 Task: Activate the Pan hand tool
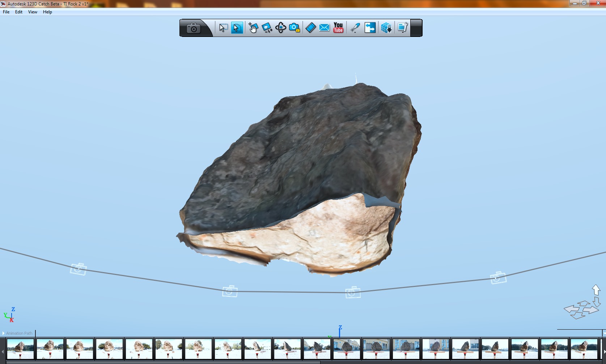pyautogui.click(x=253, y=28)
